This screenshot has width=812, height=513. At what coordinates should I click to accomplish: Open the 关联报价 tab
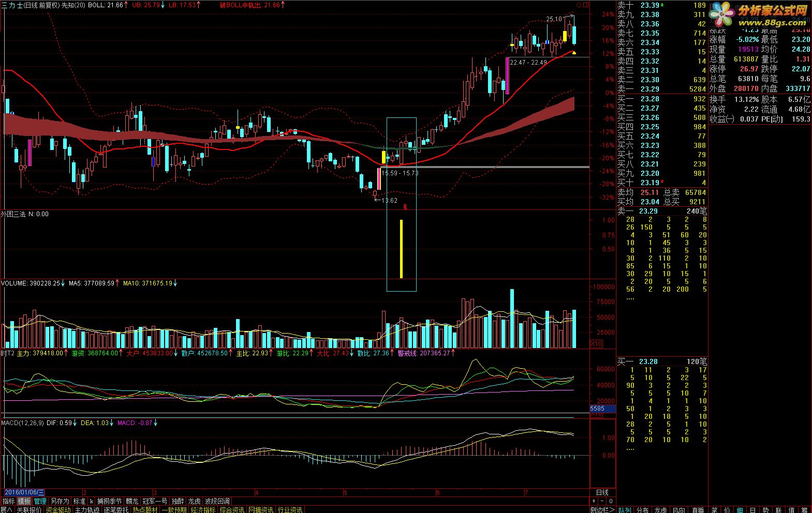29,510
